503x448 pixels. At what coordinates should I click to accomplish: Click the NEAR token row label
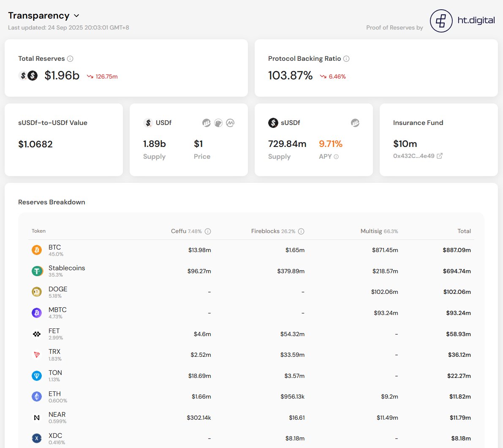(57, 415)
